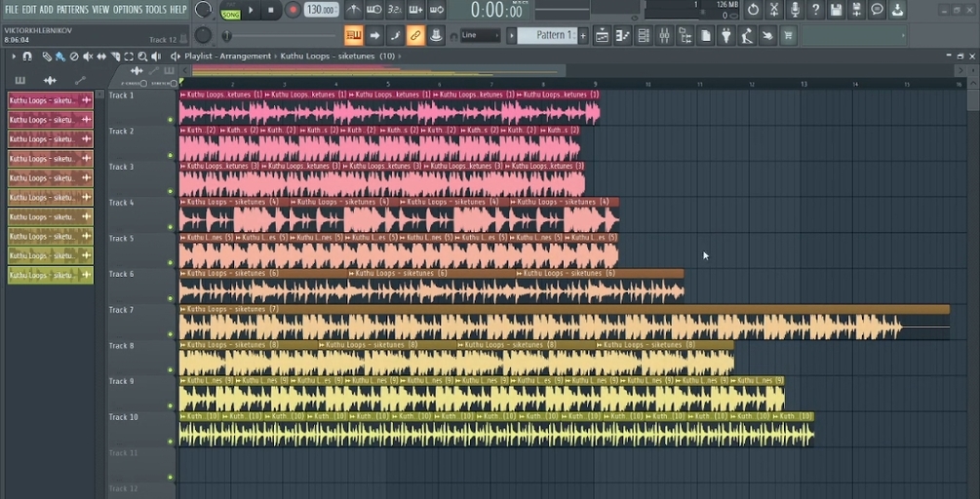980x499 pixels.
Task: Click the red Record button
Action: (293, 10)
